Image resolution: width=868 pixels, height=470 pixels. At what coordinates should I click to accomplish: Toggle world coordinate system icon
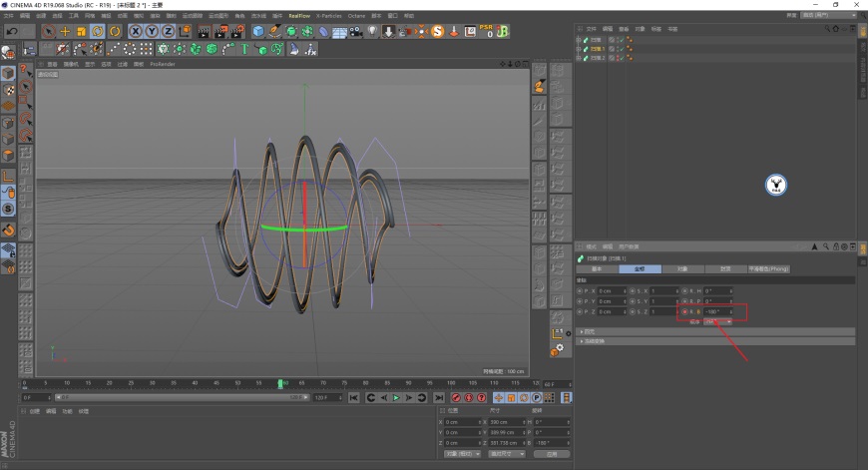[185, 32]
